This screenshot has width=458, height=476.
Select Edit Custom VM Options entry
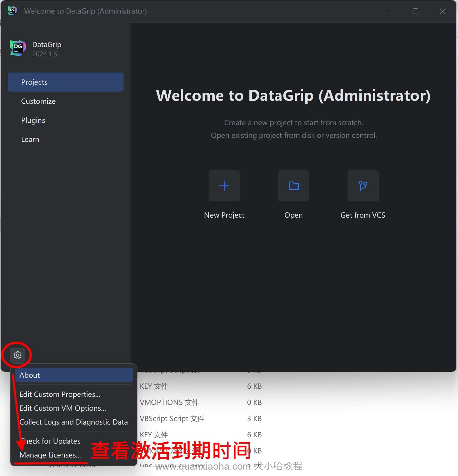tap(74, 408)
